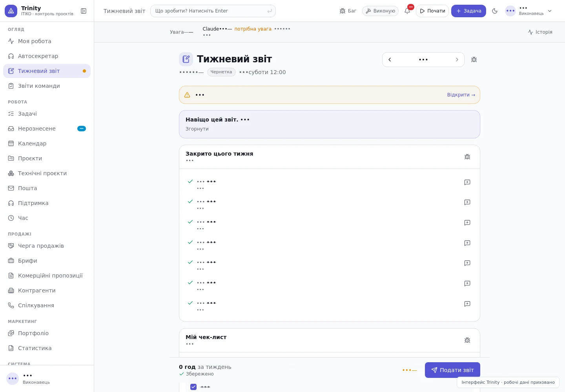
Task: Click bug icon in Закрито цього тижня
Action: [x=467, y=157]
